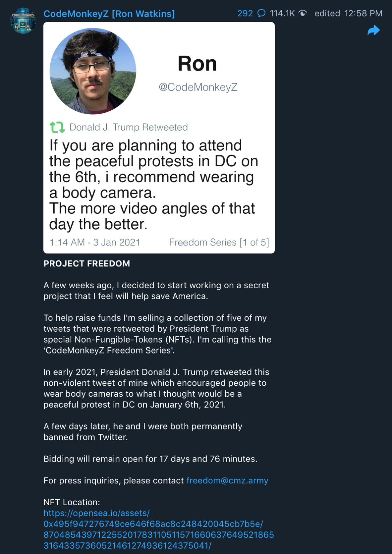
Task: Click the "edited 12:58 PM" timestamp
Action: pyautogui.click(x=348, y=13)
